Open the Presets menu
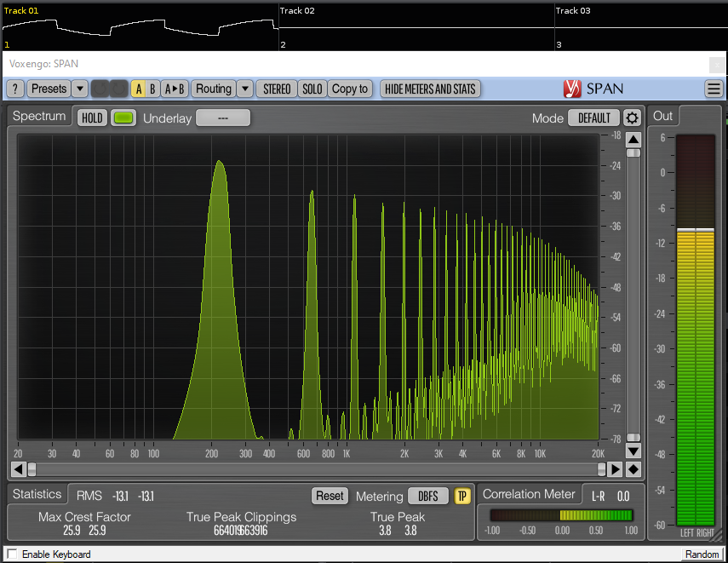Screen dimensions: 728x563 49,89
